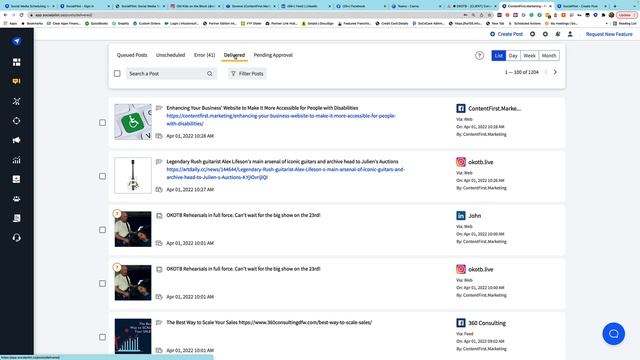Click the Create Post button
Viewport: 640px width, 360px height.
[x=507, y=34]
